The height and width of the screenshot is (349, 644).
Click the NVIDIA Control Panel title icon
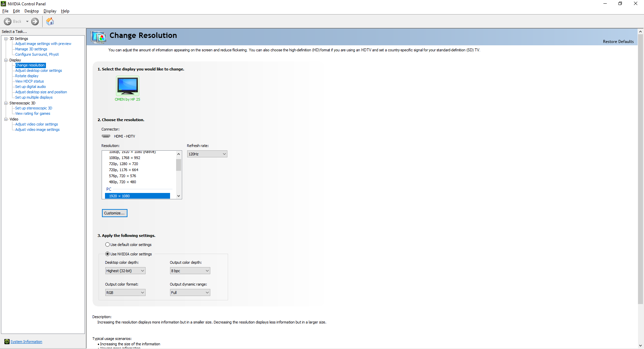[4, 4]
